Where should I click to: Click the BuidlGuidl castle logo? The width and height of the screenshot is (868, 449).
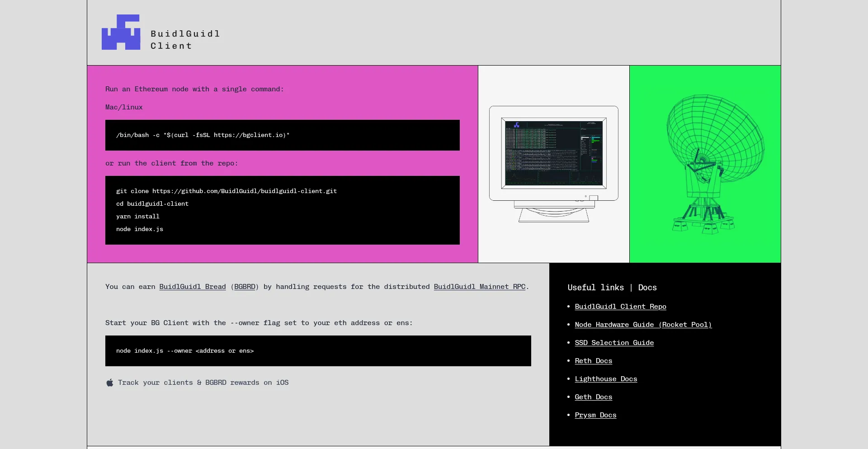tap(121, 32)
